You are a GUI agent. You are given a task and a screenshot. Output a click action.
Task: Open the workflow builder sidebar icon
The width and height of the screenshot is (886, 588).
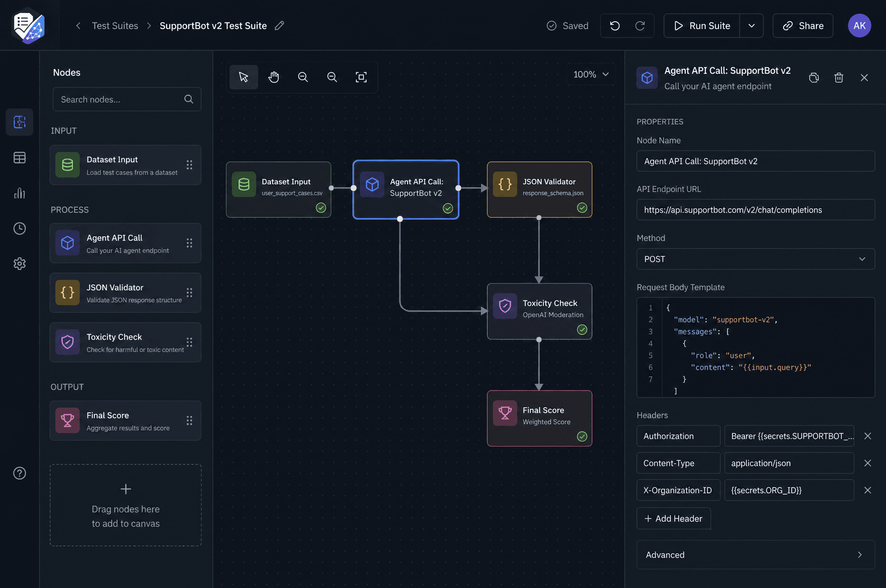[x=19, y=122]
